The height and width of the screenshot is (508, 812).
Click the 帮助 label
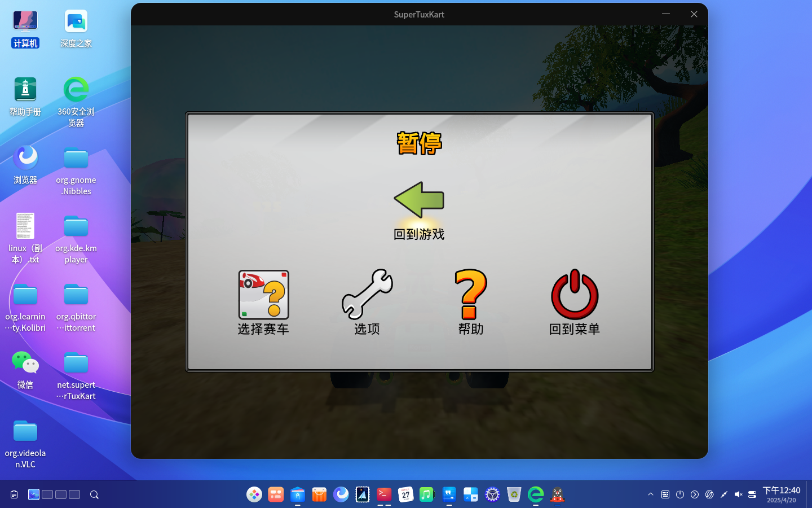(x=471, y=329)
